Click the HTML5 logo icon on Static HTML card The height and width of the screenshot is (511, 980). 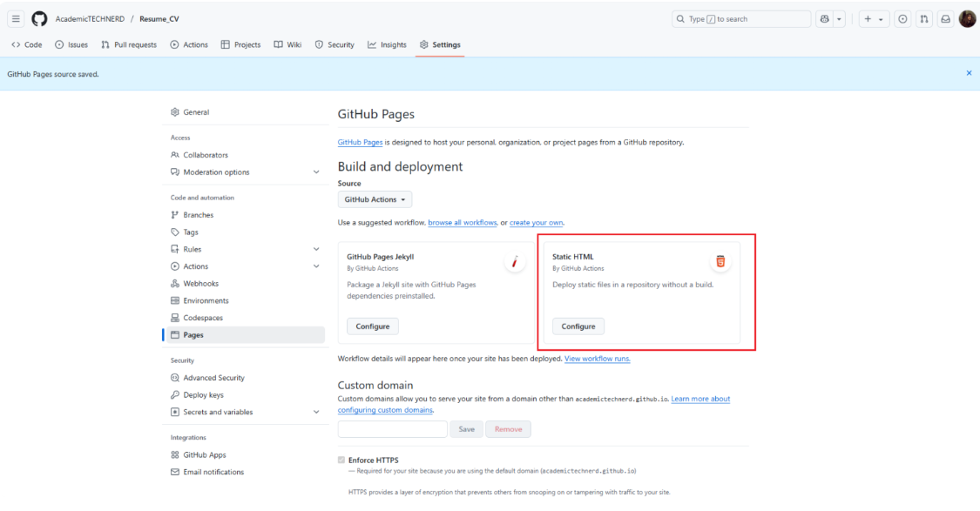720,262
